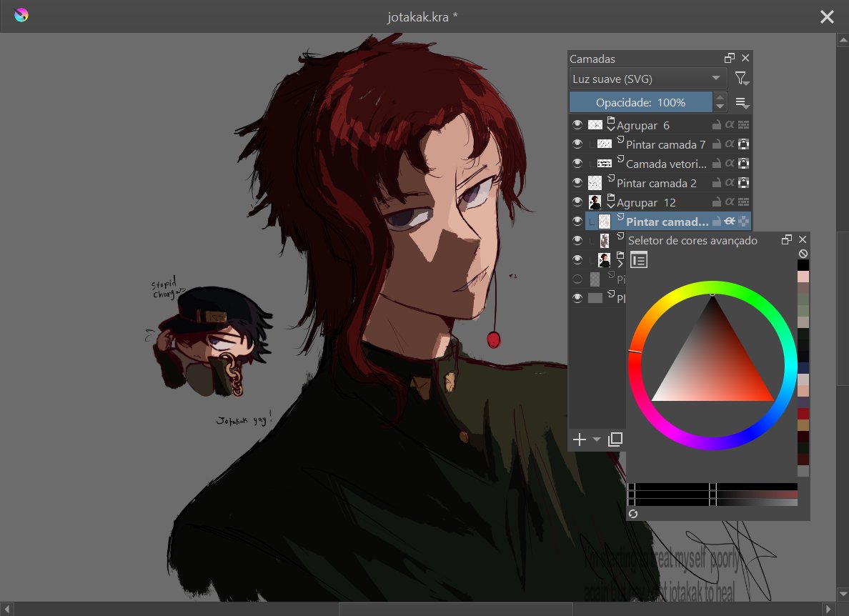
Task: Click the jotakak.kra document title
Action: (422, 16)
